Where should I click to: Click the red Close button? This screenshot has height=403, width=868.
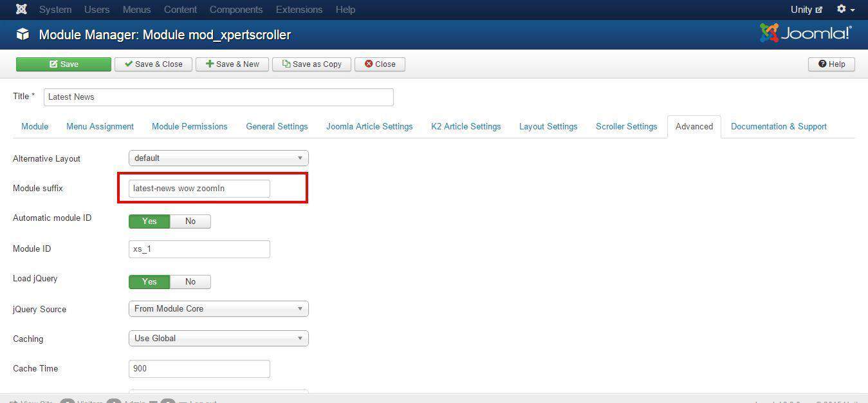coord(380,64)
